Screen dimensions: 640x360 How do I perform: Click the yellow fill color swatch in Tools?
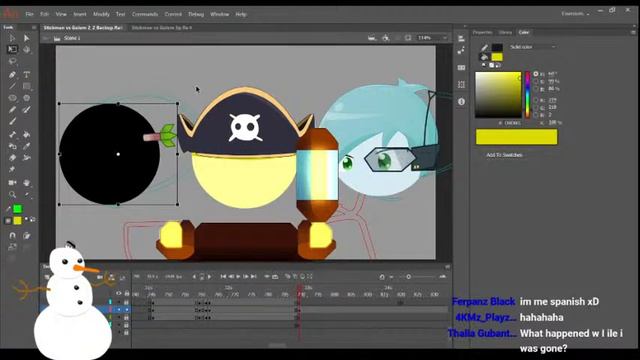click(x=17, y=220)
